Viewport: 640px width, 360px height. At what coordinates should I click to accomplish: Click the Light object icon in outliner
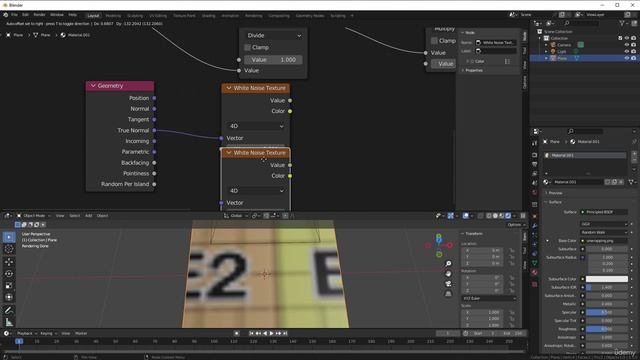tap(553, 51)
